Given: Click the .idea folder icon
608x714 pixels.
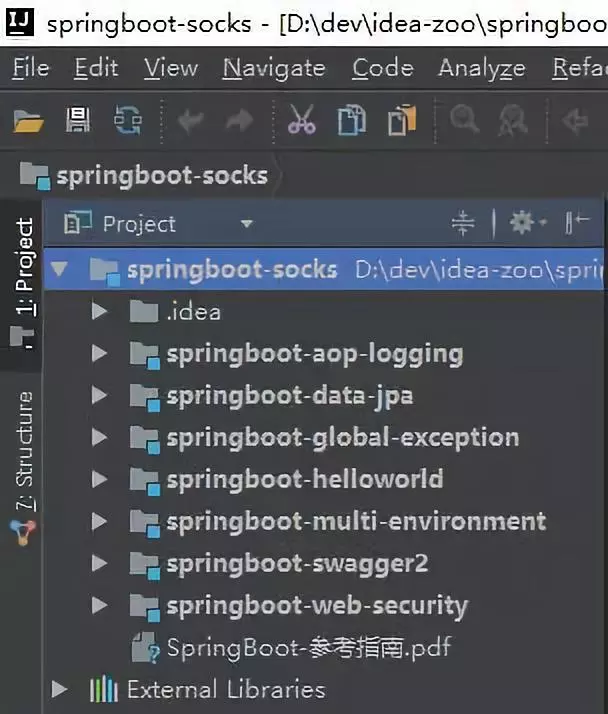Looking at the screenshot, I should click(144, 311).
